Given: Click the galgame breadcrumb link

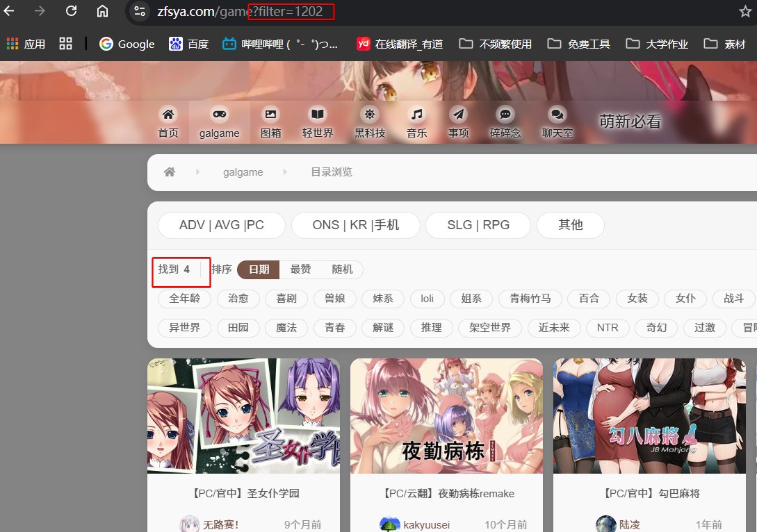Looking at the screenshot, I should click(x=243, y=172).
